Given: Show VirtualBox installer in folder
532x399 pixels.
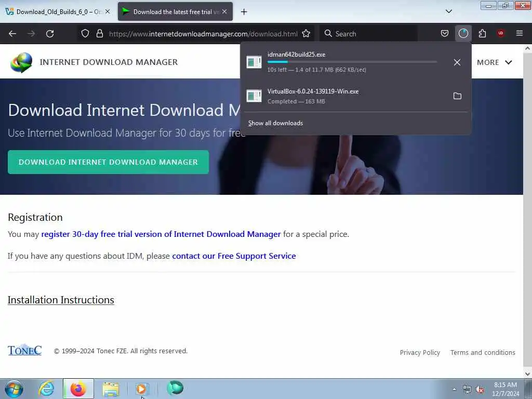Looking at the screenshot, I should (457, 96).
